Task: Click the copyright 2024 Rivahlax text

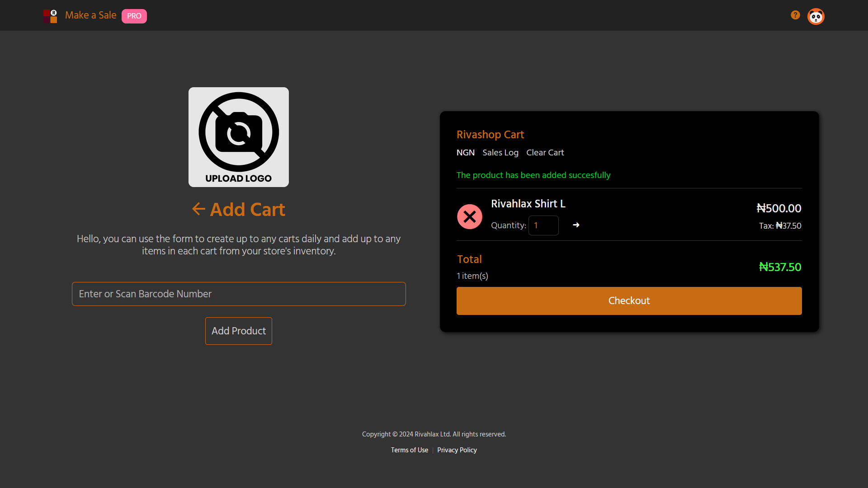Action: coord(434,434)
